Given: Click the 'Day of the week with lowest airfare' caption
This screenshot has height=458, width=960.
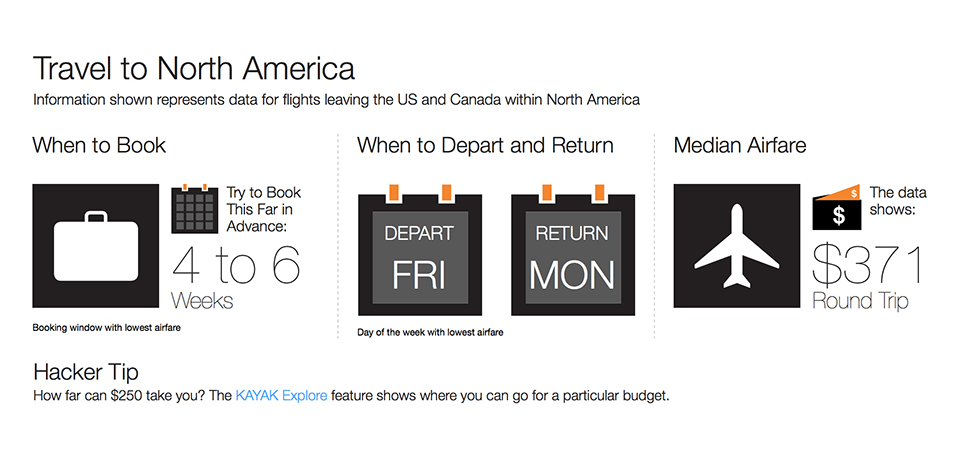Looking at the screenshot, I should click(430, 333).
